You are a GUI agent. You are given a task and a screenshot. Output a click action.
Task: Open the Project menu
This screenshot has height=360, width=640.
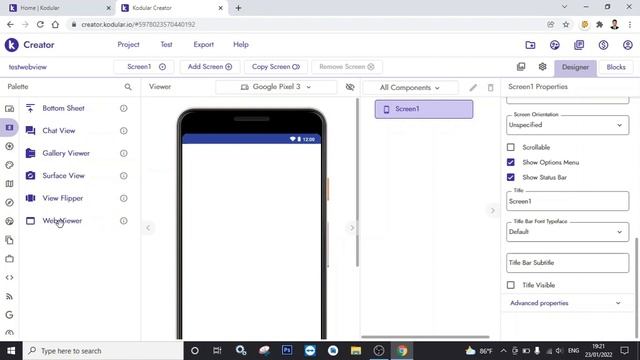(128, 44)
